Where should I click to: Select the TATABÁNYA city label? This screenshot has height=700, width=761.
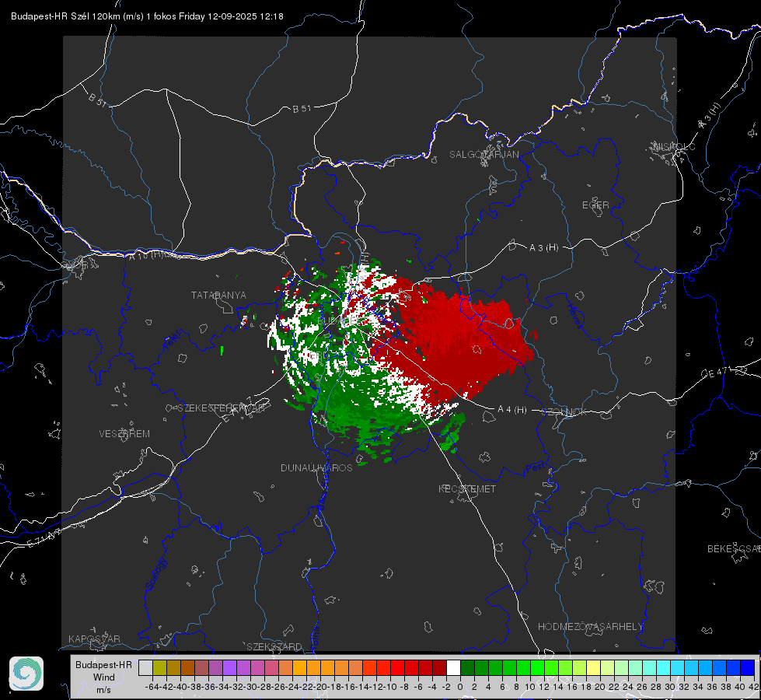[218, 295]
